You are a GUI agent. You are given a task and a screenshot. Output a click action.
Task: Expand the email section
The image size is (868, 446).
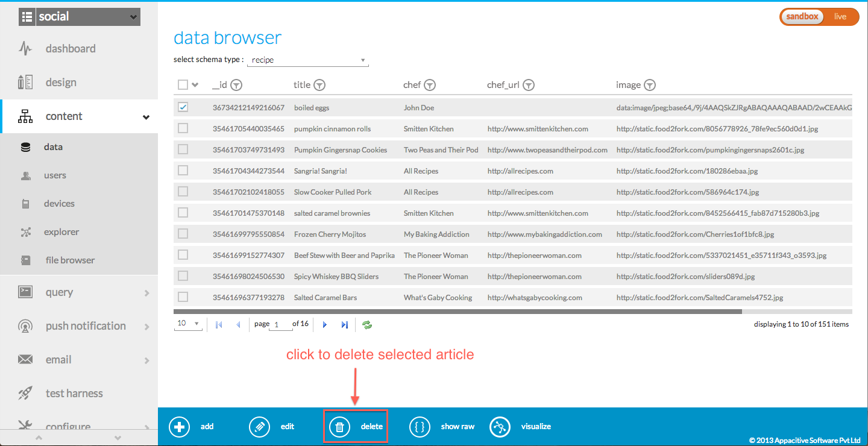(x=147, y=360)
